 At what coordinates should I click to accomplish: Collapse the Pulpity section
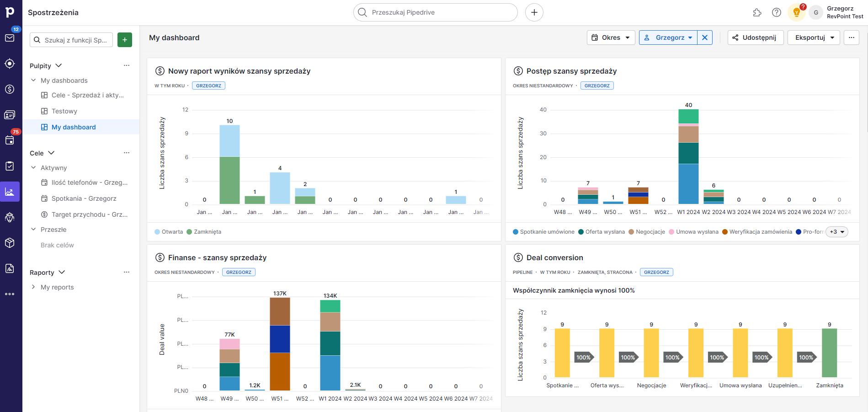(59, 65)
